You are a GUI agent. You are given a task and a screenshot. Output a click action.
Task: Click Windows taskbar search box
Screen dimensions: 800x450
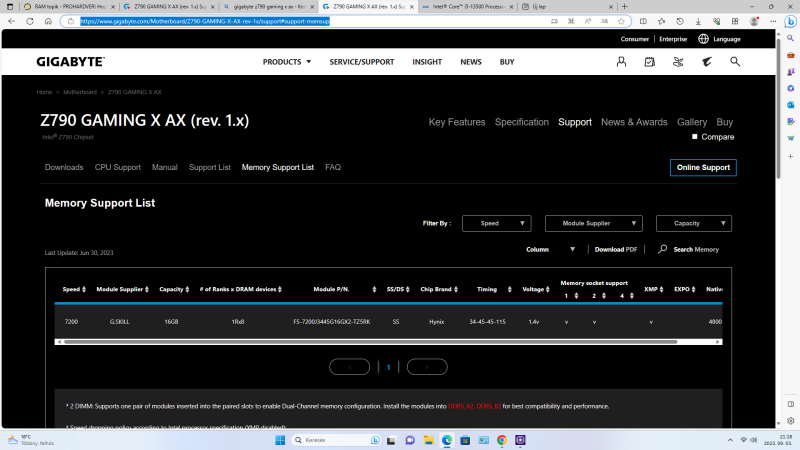pos(336,440)
